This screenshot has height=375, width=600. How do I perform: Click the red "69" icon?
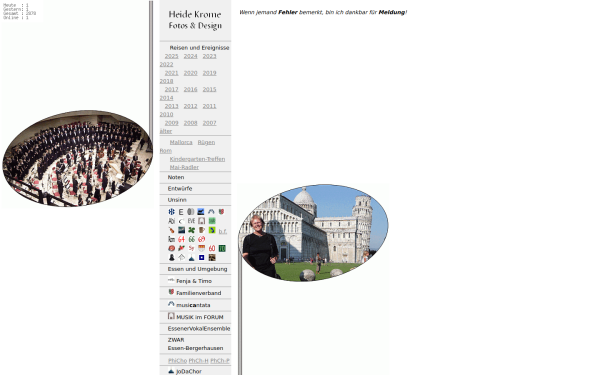coord(202,239)
